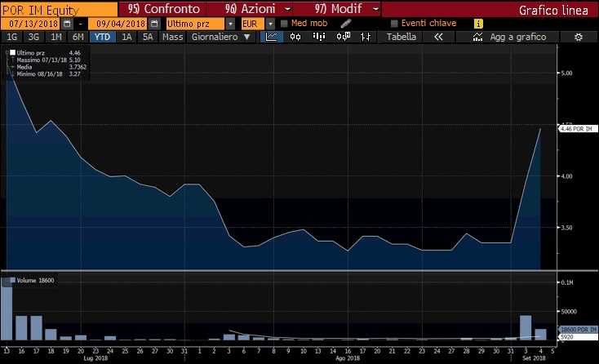
Task: Click the Massimo 07/13/18 legend row
Action: tap(48, 60)
